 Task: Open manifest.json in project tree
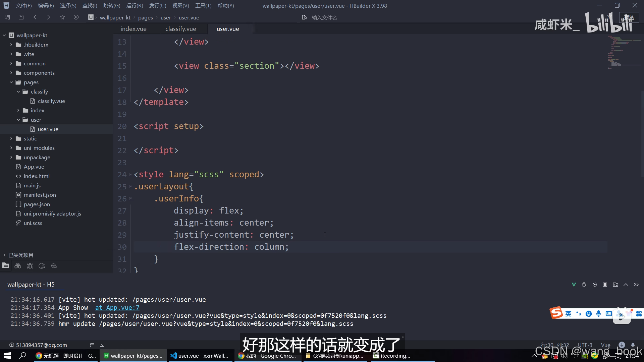click(40, 195)
